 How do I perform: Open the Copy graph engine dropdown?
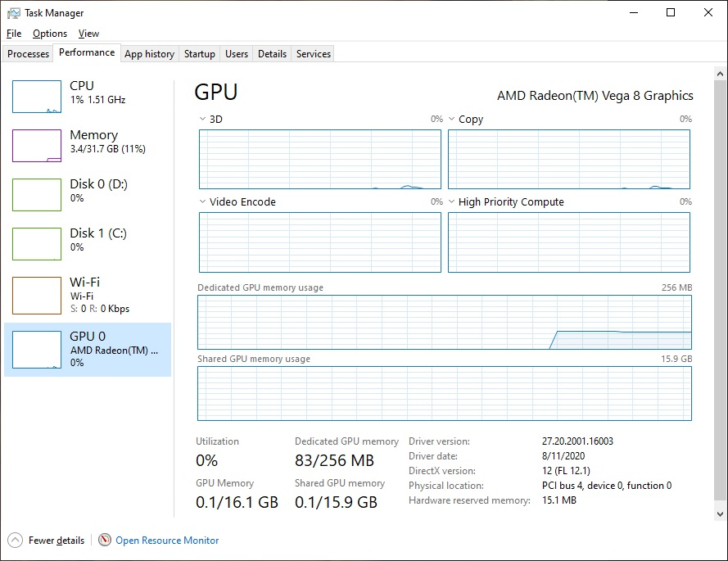point(452,120)
